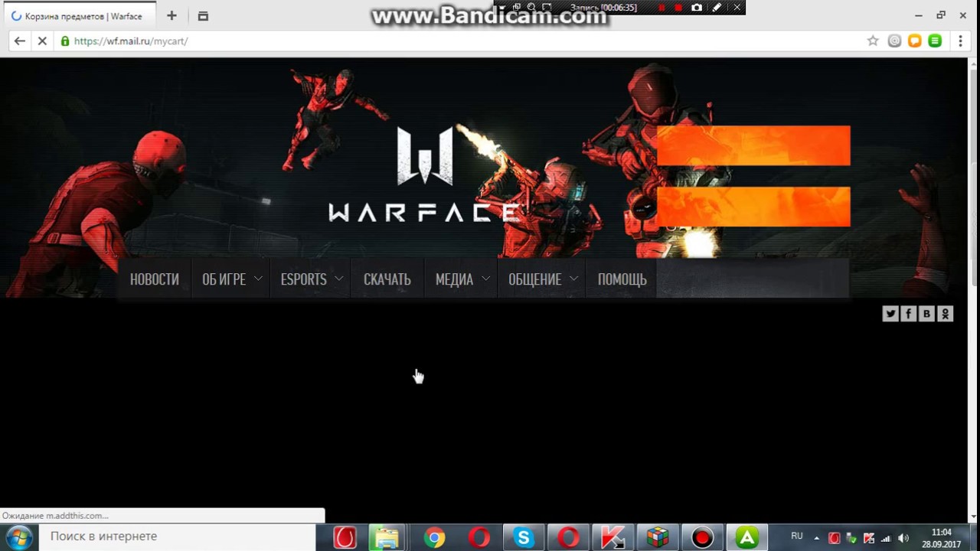980x551 pixels.
Task: Open the СКАЧАТЬ menu item
Action: (387, 279)
